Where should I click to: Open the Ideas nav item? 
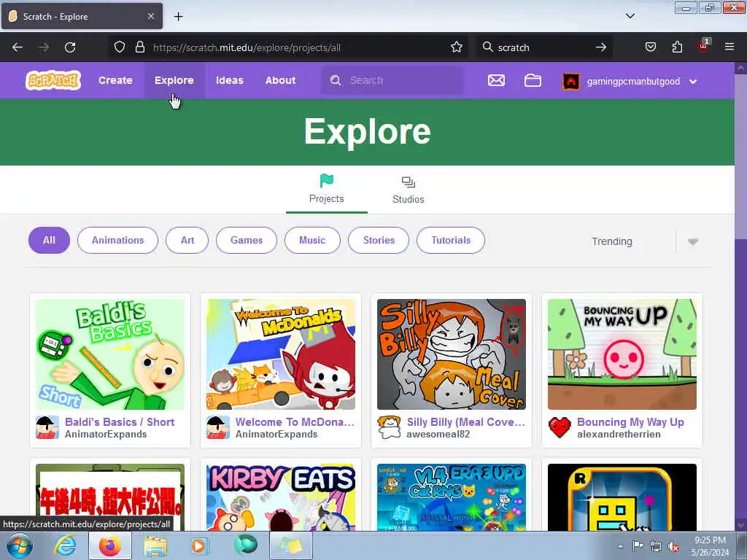click(229, 80)
